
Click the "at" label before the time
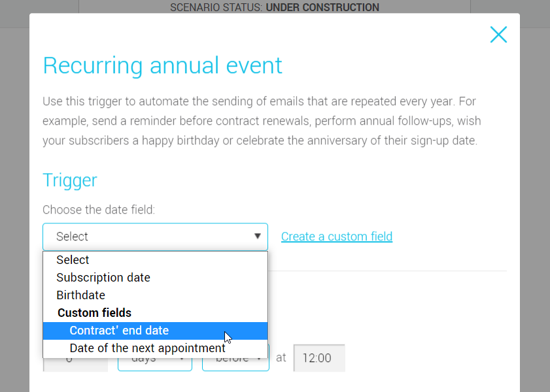[281, 357]
